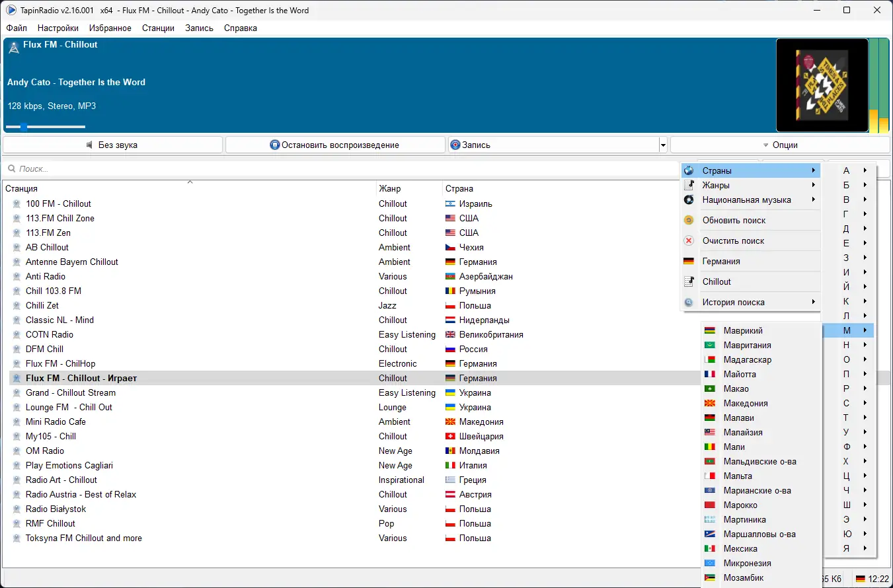Click the Macedonia flag icon in the submenu
Image resolution: width=893 pixels, height=588 pixels.
coord(710,403)
